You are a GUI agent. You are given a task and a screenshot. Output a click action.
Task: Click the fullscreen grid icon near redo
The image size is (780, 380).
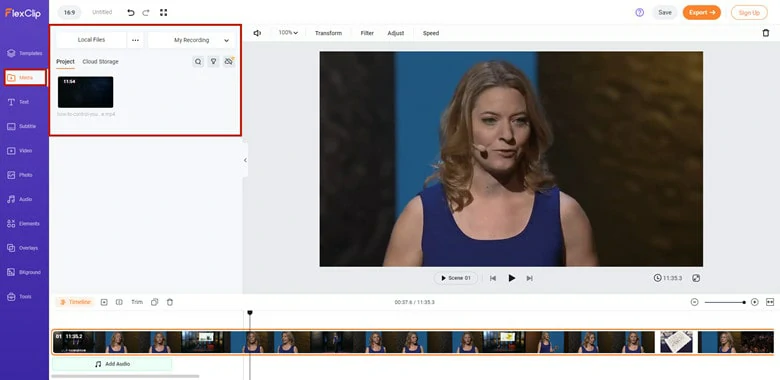tap(163, 12)
